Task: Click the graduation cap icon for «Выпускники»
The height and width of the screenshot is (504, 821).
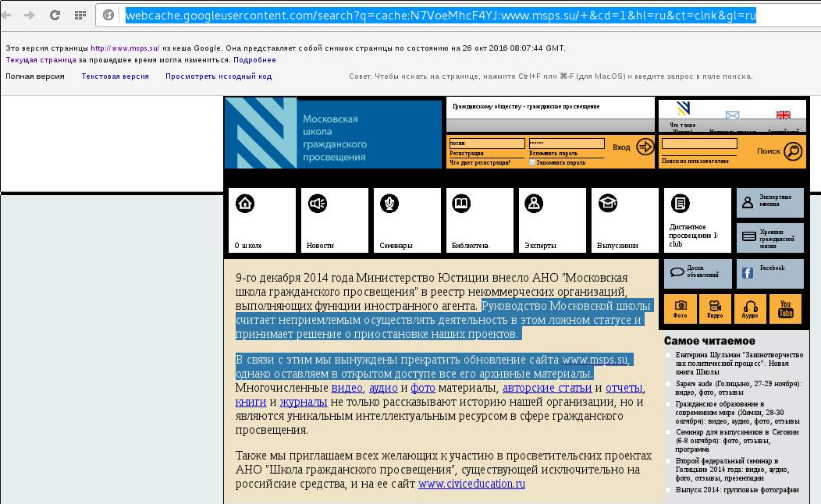Action: [606, 204]
